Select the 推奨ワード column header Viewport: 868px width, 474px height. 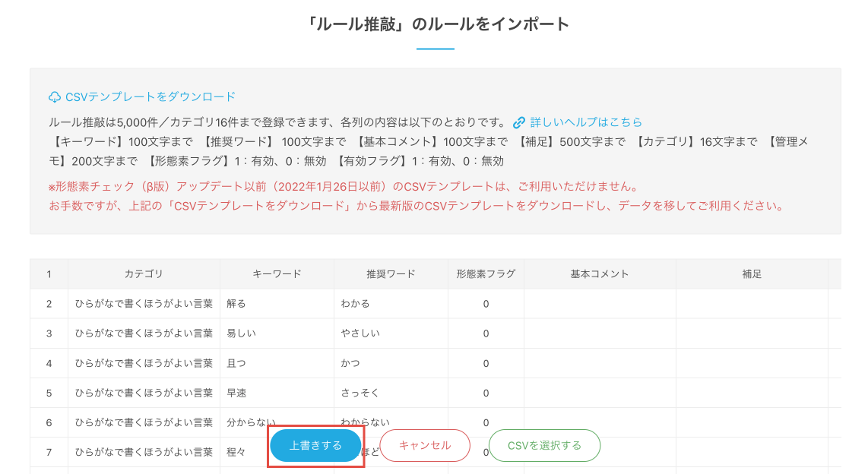(391, 273)
